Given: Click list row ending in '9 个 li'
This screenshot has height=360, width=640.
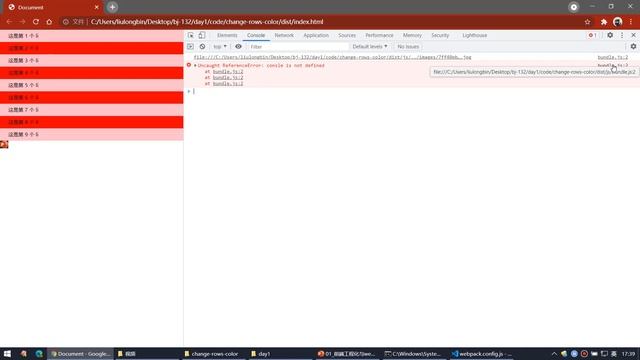Looking at the screenshot, I should [x=91, y=134].
